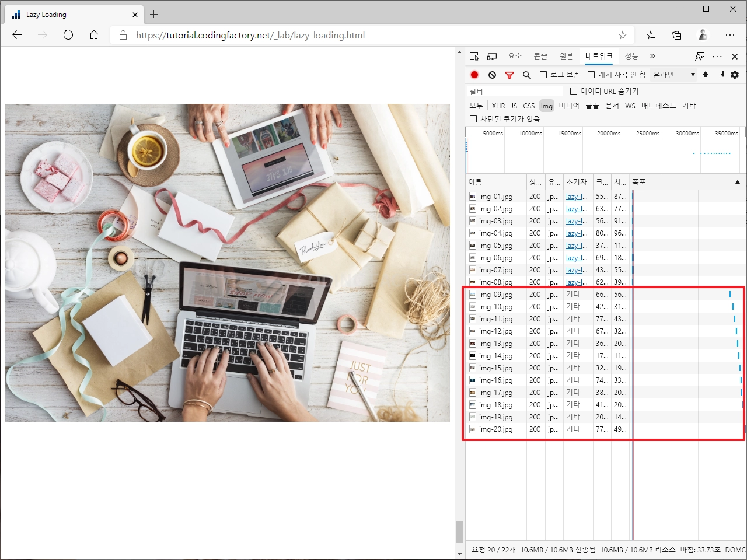Clear the network log
The image size is (747, 560).
tap(492, 75)
